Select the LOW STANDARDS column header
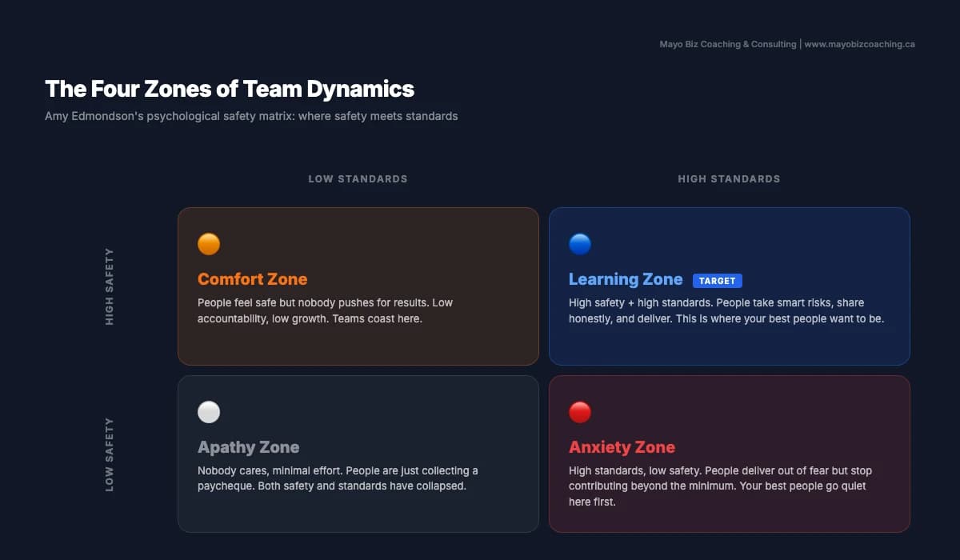The height and width of the screenshot is (560, 960). point(358,178)
